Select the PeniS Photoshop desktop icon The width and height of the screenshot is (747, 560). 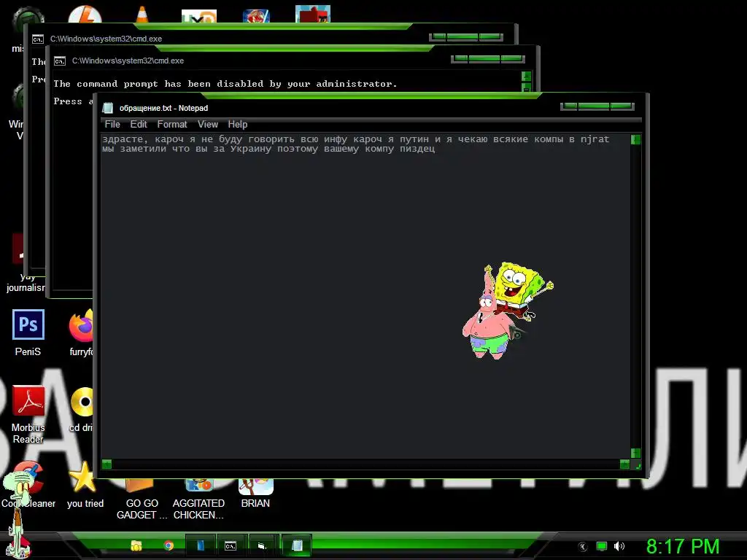pyautogui.click(x=28, y=332)
